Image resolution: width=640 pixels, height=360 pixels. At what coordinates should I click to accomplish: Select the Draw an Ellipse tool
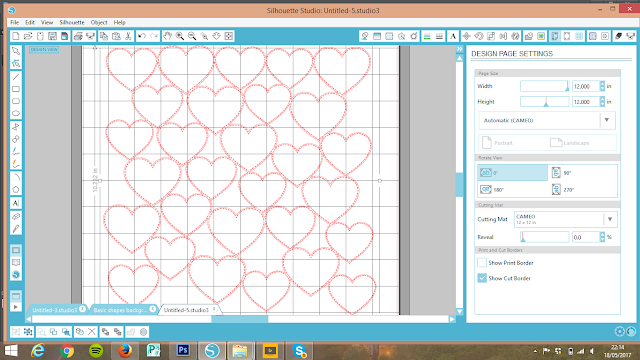[16, 113]
